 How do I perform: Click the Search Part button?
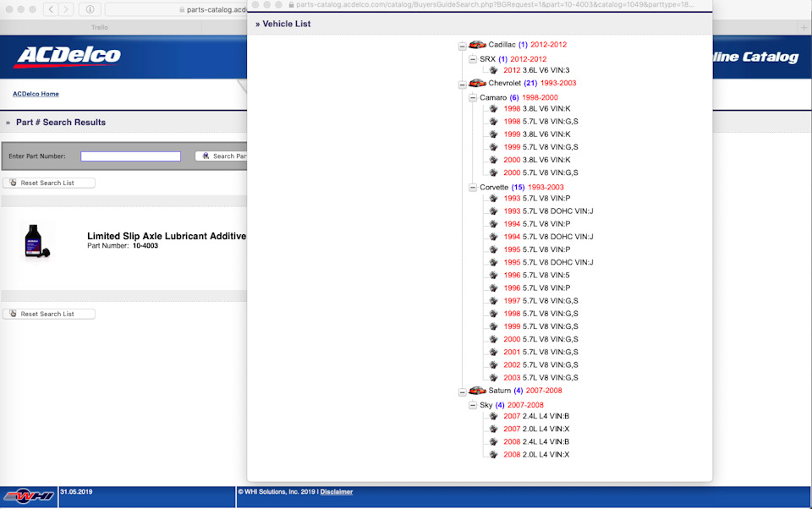point(222,156)
